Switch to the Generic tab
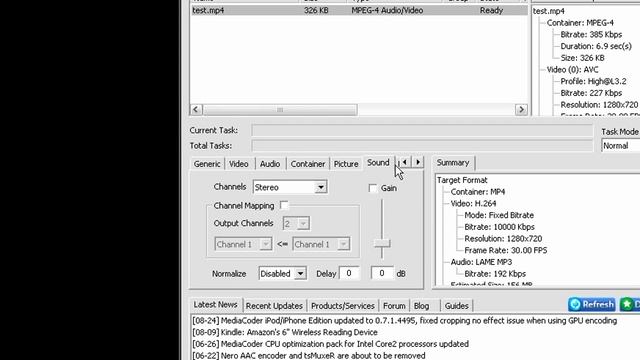This screenshot has width=640, height=360. click(207, 164)
